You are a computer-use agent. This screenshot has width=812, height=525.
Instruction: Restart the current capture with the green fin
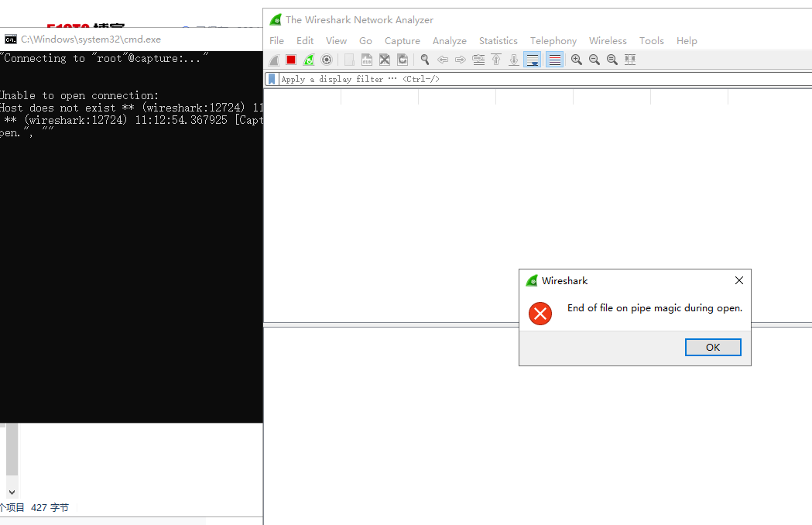coord(309,60)
